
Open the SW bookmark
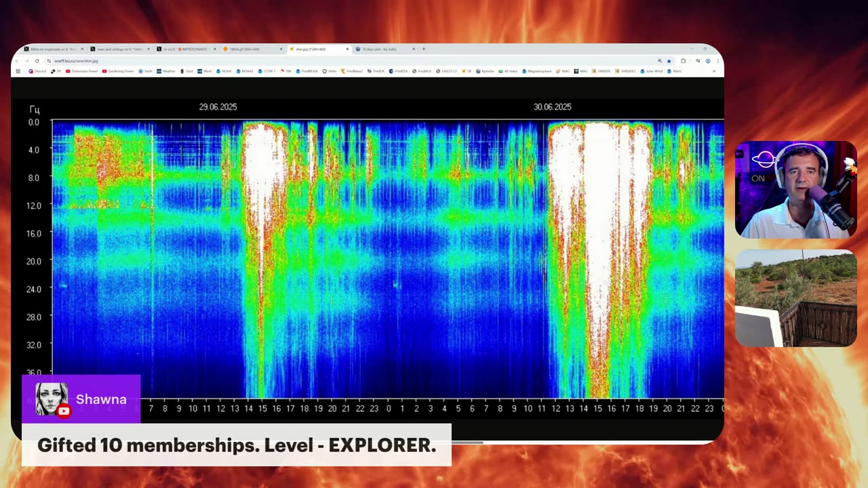tap(285, 70)
